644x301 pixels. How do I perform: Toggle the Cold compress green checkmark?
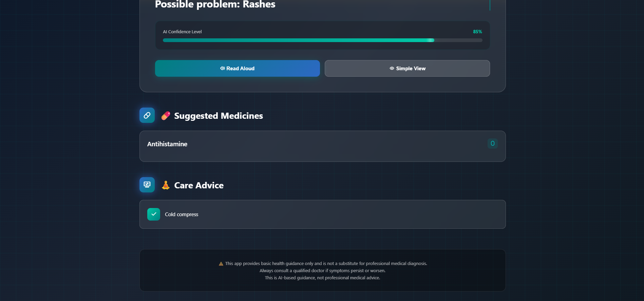point(154,214)
